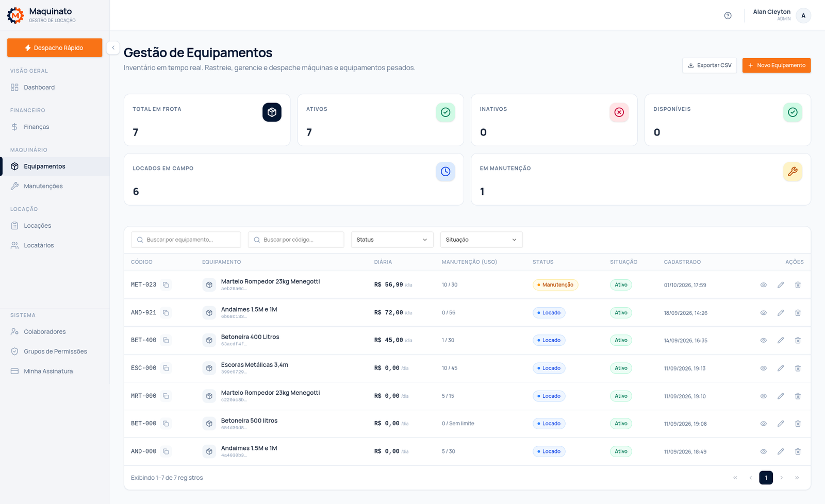Open Minha Assinatura in sidebar
Viewport: 825px width, 504px height.
(x=55, y=371)
